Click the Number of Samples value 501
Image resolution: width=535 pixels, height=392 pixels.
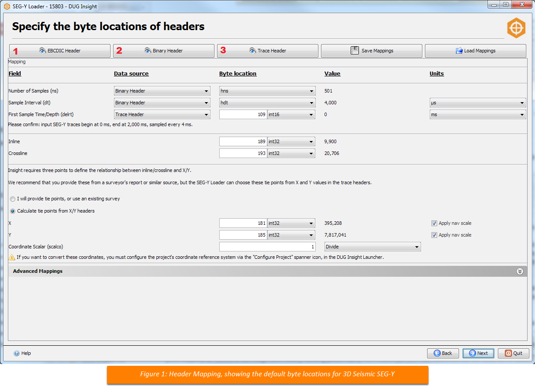tap(328, 91)
